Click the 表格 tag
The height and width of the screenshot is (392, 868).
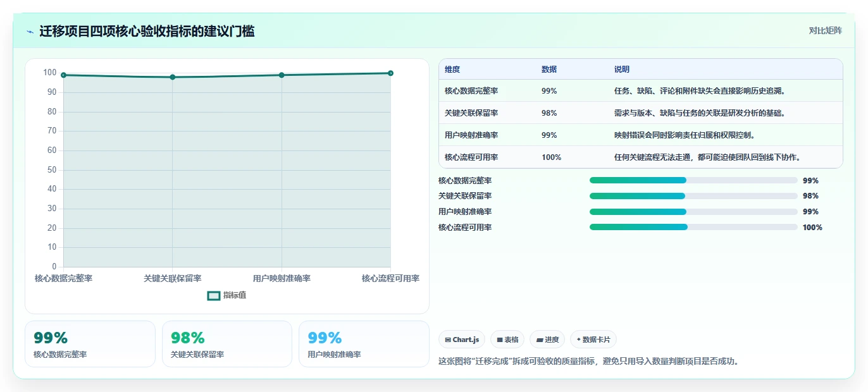point(507,340)
